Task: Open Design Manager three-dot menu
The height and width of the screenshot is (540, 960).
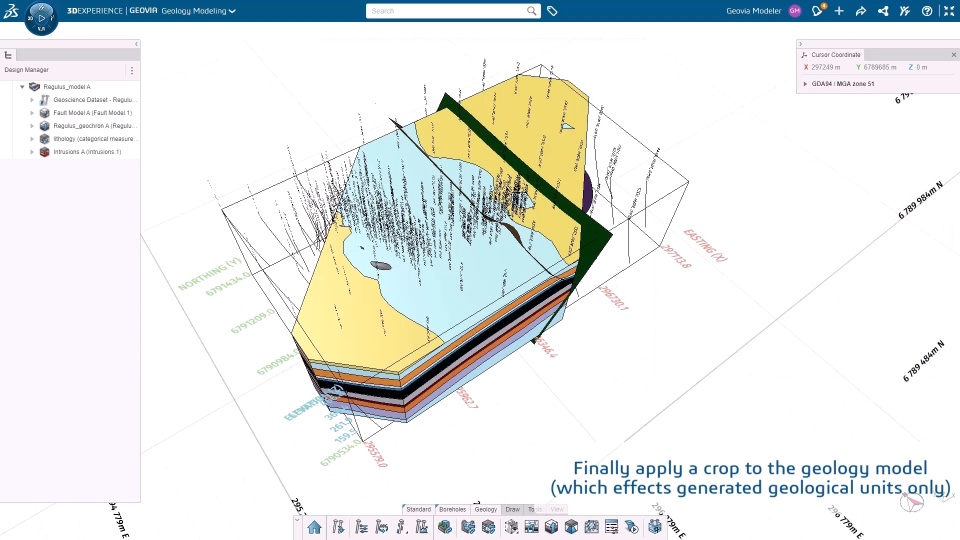Action: click(132, 70)
